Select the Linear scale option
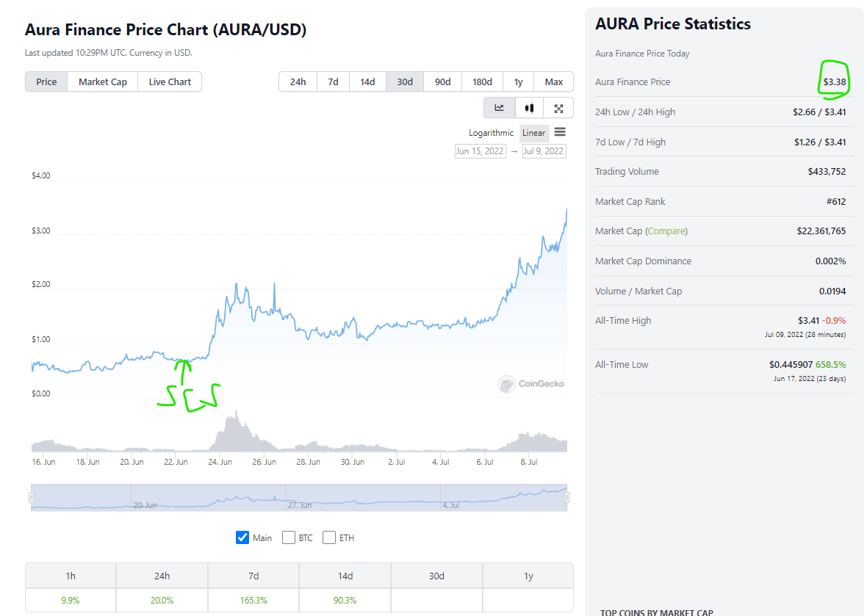The width and height of the screenshot is (867, 616). [534, 133]
